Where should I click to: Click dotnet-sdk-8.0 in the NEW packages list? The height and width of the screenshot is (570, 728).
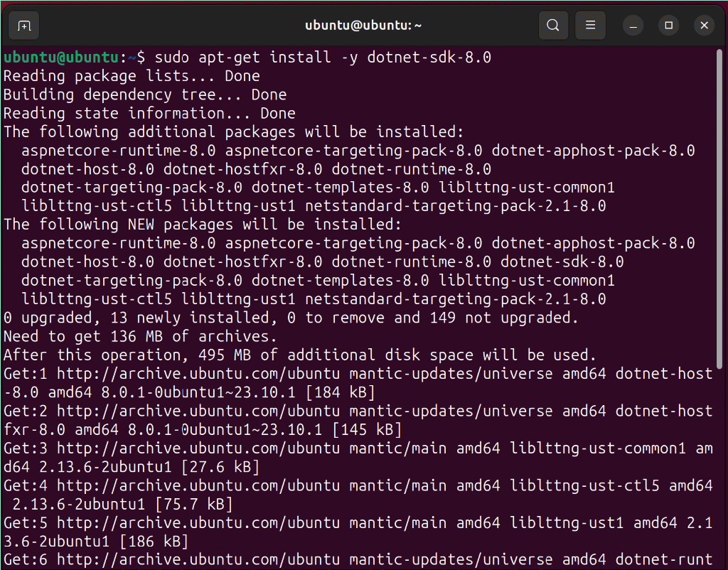[x=562, y=262]
